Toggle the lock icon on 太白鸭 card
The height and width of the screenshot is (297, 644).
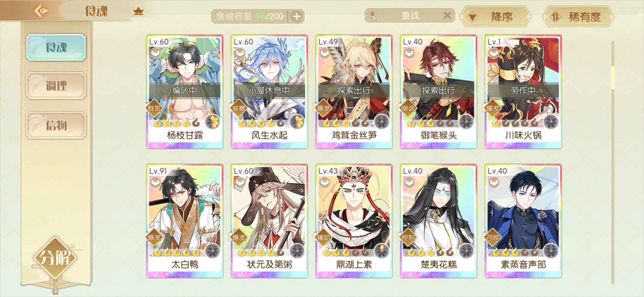(x=155, y=182)
